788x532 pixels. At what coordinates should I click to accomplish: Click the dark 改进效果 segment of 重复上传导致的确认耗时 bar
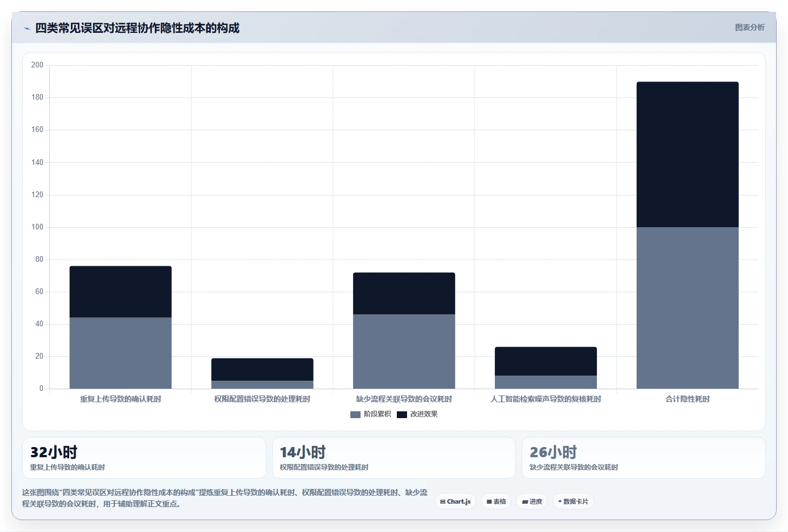[x=121, y=292]
